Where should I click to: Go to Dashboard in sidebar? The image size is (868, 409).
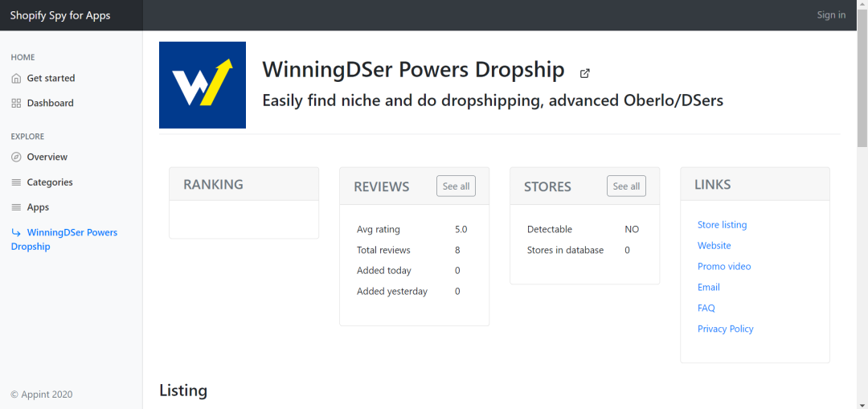pos(51,103)
